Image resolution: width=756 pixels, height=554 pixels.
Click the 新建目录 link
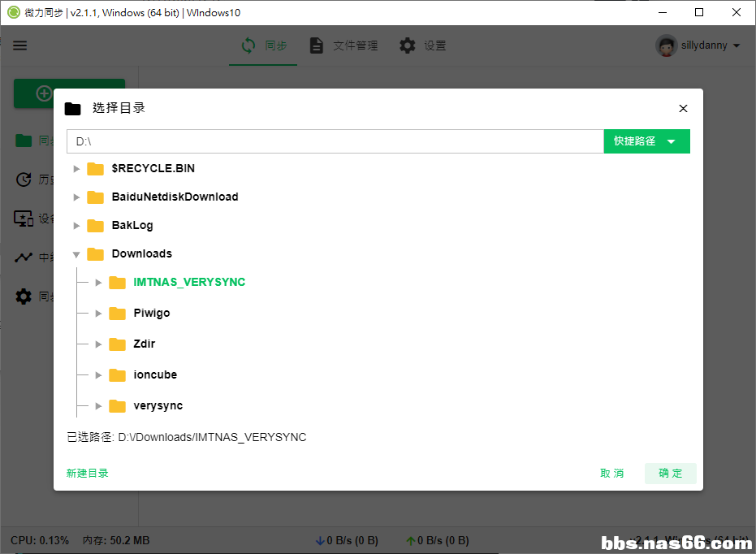(87, 474)
